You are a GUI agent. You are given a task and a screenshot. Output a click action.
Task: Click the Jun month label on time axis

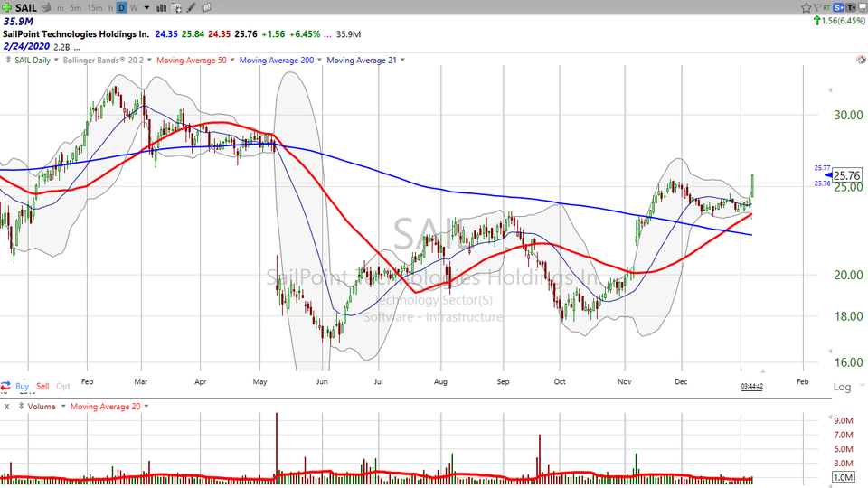322,381
